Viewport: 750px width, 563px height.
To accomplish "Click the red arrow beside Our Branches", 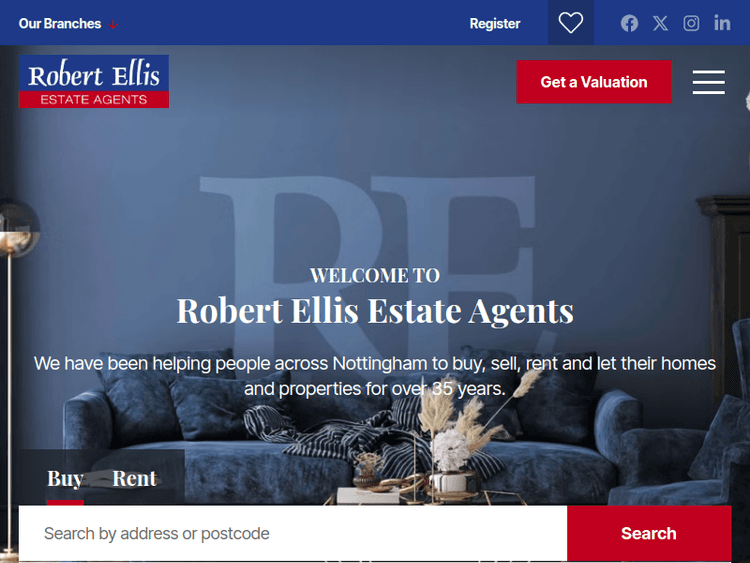I will pyautogui.click(x=113, y=24).
